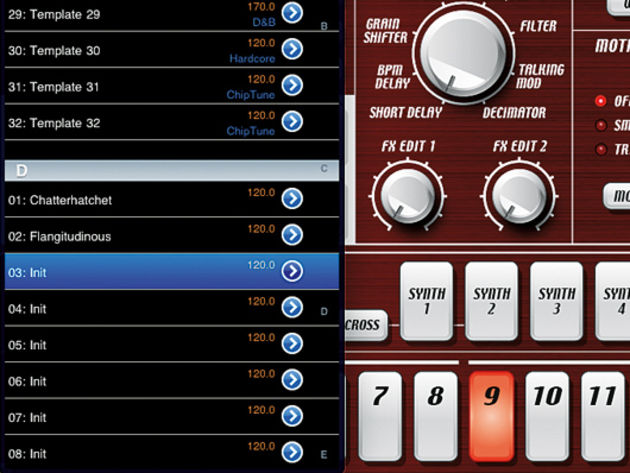This screenshot has width=630, height=473.
Task: Toggle step key 7
Action: coord(380,416)
